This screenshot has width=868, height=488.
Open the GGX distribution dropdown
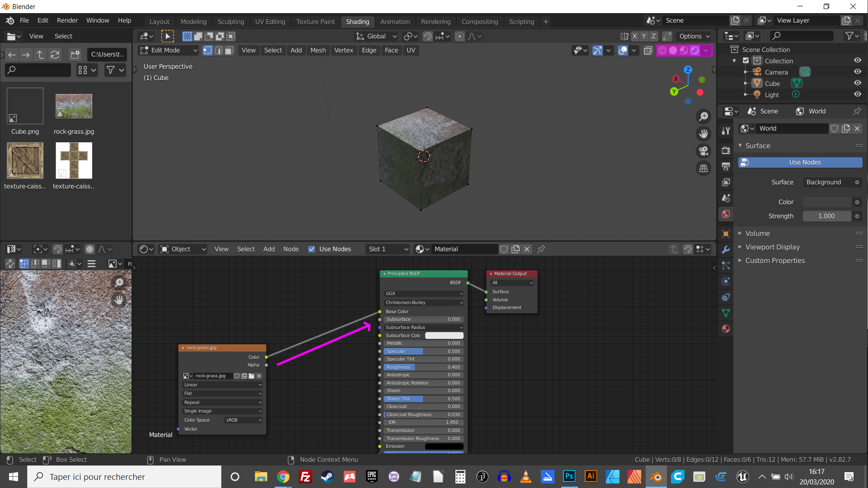423,294
